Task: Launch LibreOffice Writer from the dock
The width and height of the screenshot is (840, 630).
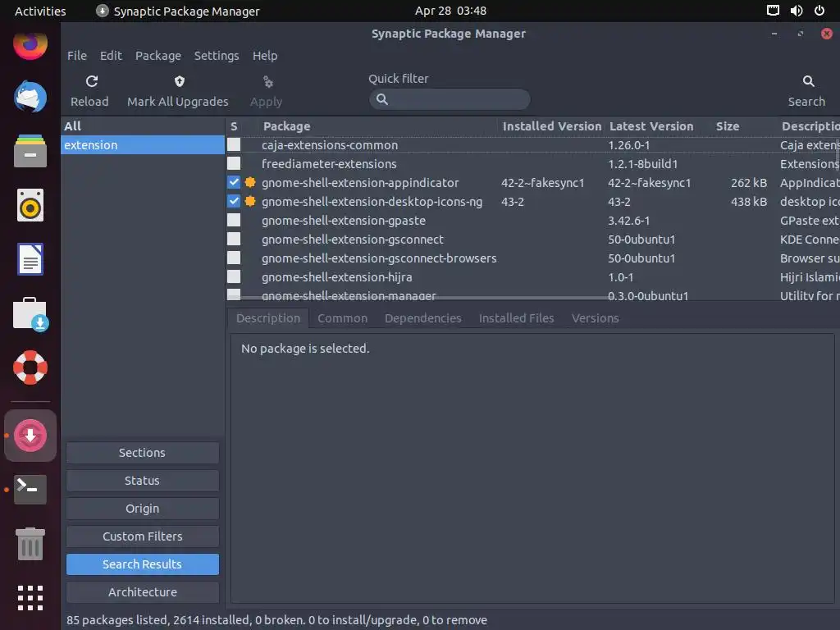Action: coord(30,259)
